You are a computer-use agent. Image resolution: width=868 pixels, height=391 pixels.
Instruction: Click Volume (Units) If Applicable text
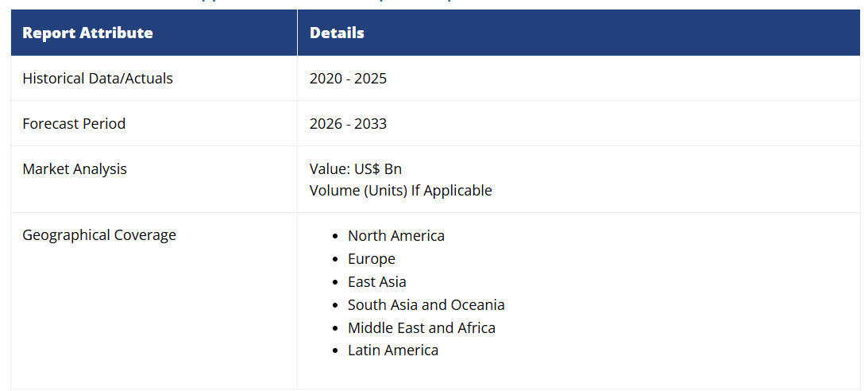pyautogui.click(x=400, y=191)
